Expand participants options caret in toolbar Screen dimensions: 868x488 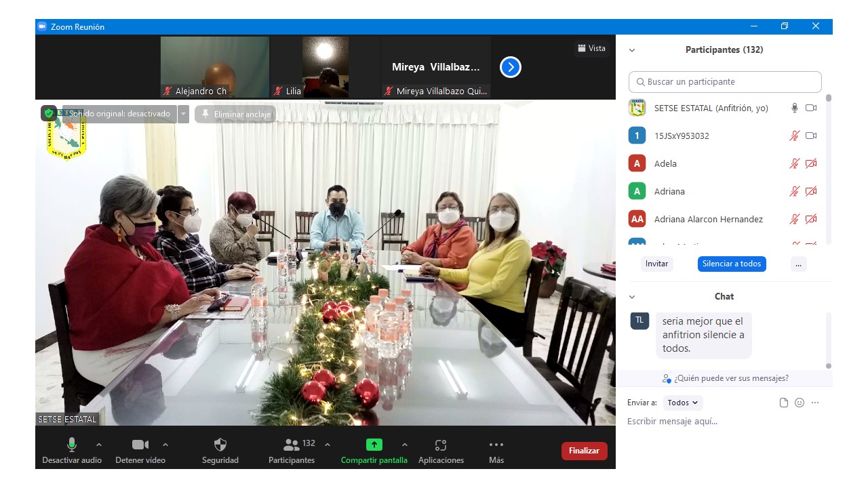(328, 445)
